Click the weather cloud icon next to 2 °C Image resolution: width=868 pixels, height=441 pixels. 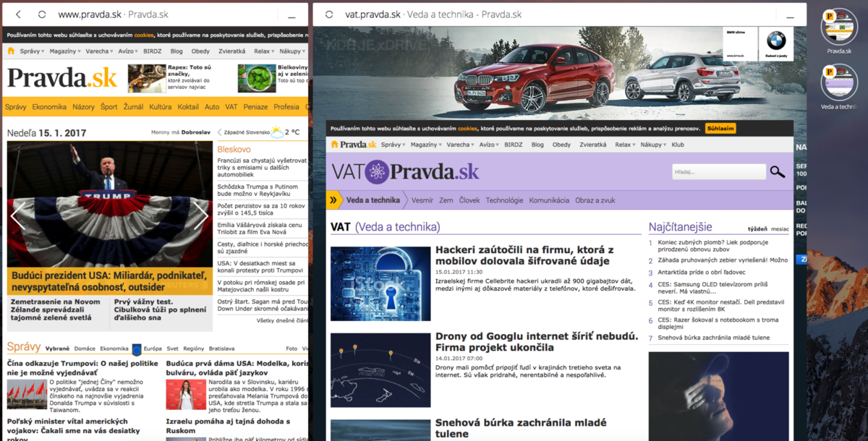(276, 132)
